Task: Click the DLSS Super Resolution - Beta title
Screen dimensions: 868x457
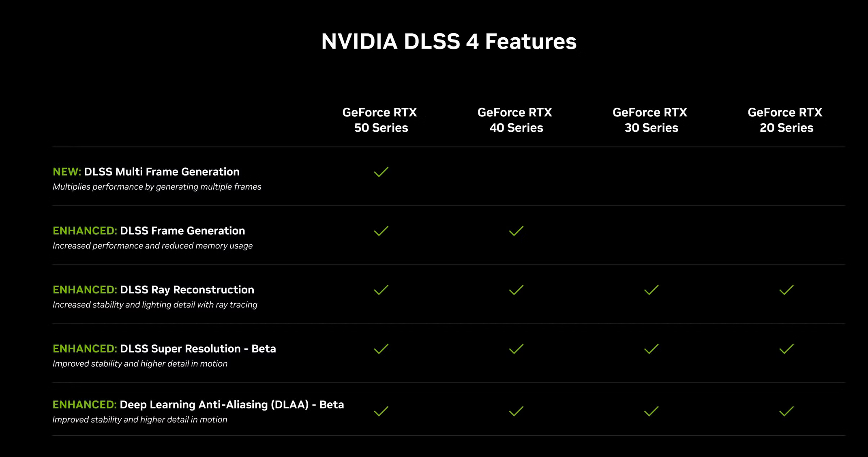Action: point(198,349)
